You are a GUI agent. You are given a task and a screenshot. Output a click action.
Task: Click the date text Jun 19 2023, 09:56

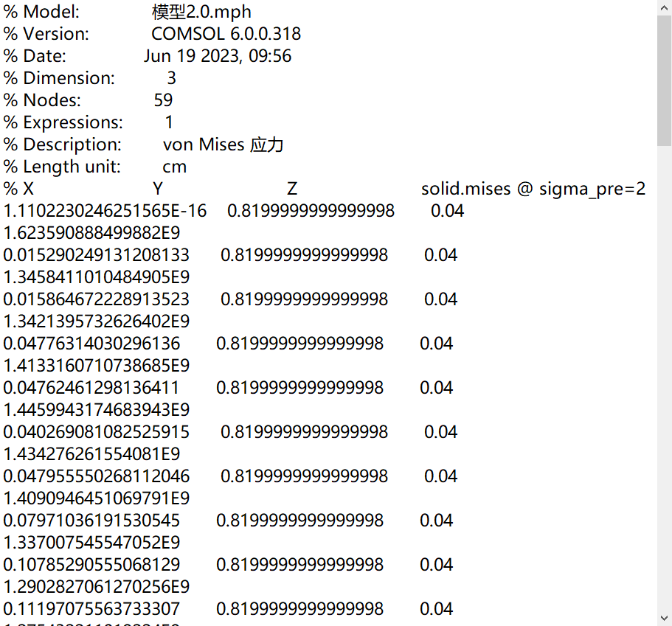pos(218,56)
